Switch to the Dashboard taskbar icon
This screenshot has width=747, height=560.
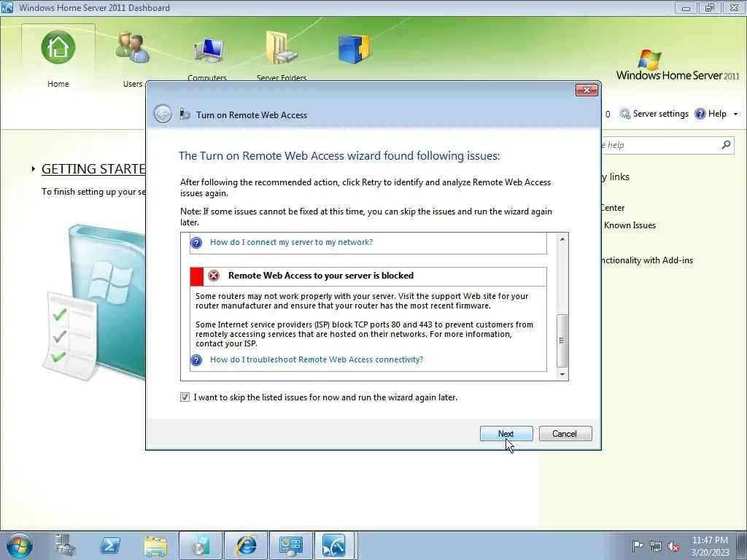click(334, 545)
